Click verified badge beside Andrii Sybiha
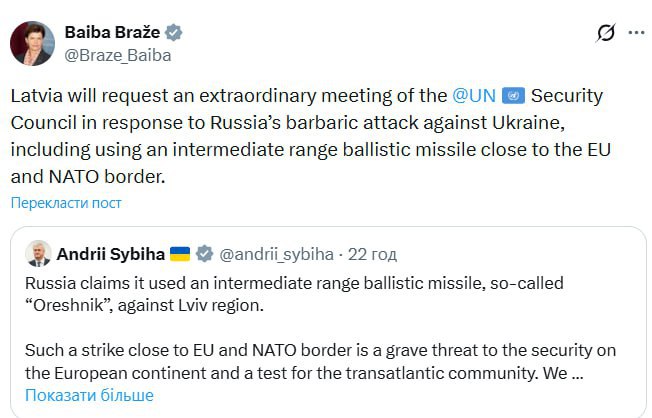This screenshot has width=652, height=418. [x=205, y=252]
